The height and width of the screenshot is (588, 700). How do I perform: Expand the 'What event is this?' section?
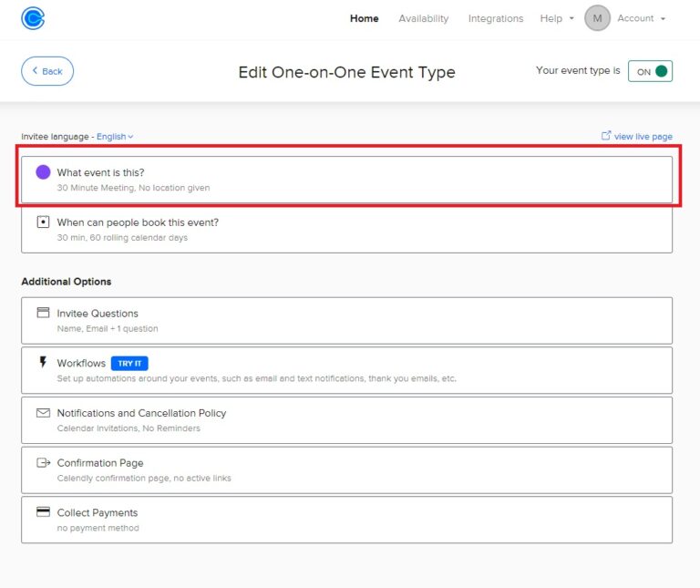pyautogui.click(x=346, y=180)
